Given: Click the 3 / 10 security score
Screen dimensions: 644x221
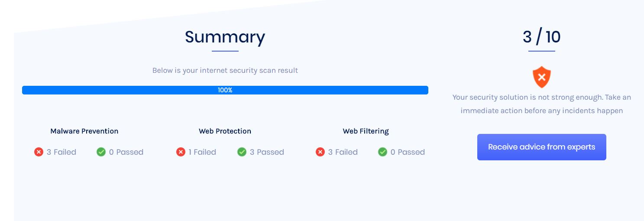Looking at the screenshot, I should (541, 37).
